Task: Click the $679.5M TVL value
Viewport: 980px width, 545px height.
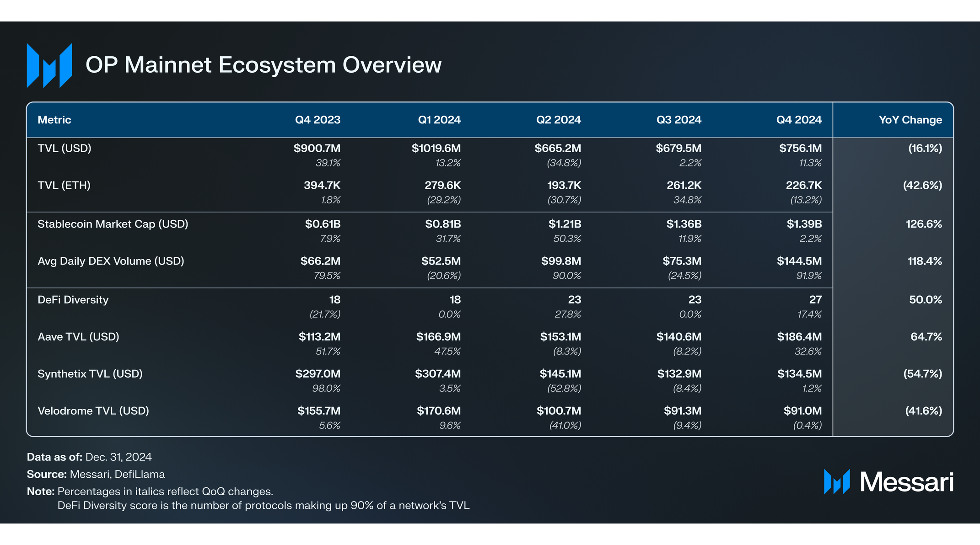Action: pos(678,148)
